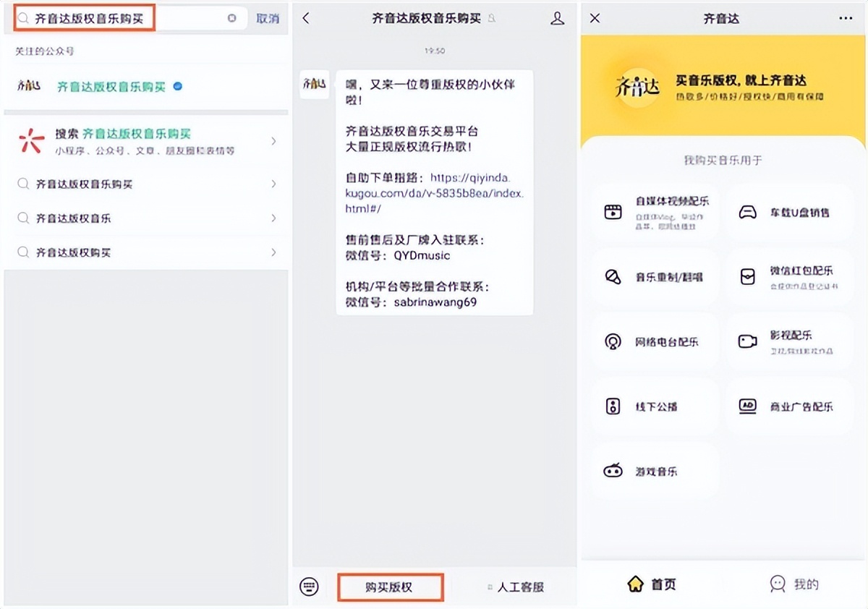Open the 影视配乐 camera icon
868x609 pixels.
(747, 341)
